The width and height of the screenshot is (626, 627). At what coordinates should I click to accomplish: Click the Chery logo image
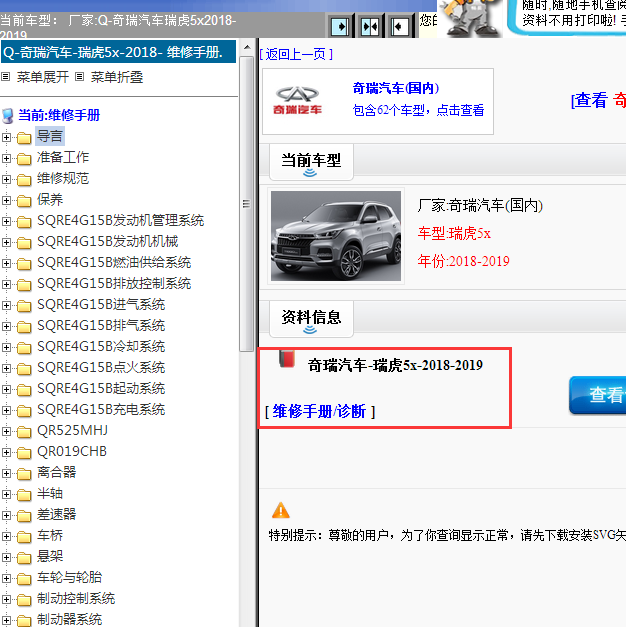[x=297, y=100]
